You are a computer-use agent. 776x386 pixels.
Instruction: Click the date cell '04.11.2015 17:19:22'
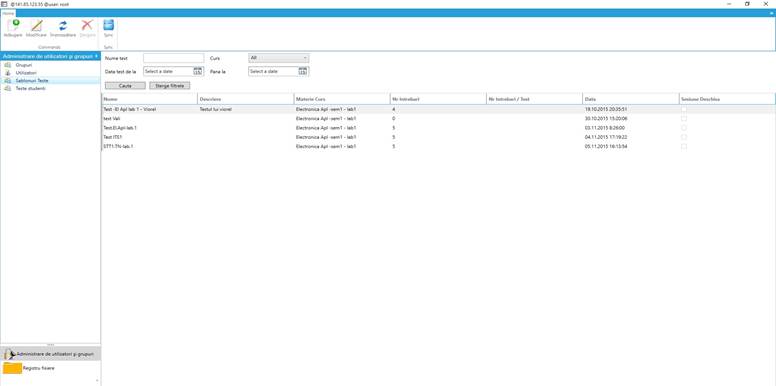(x=606, y=137)
